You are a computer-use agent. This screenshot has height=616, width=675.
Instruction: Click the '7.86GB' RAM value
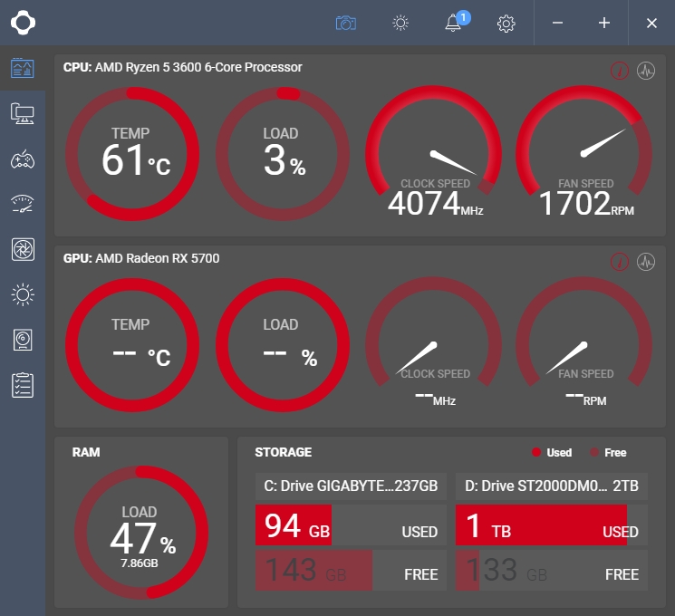(139, 563)
